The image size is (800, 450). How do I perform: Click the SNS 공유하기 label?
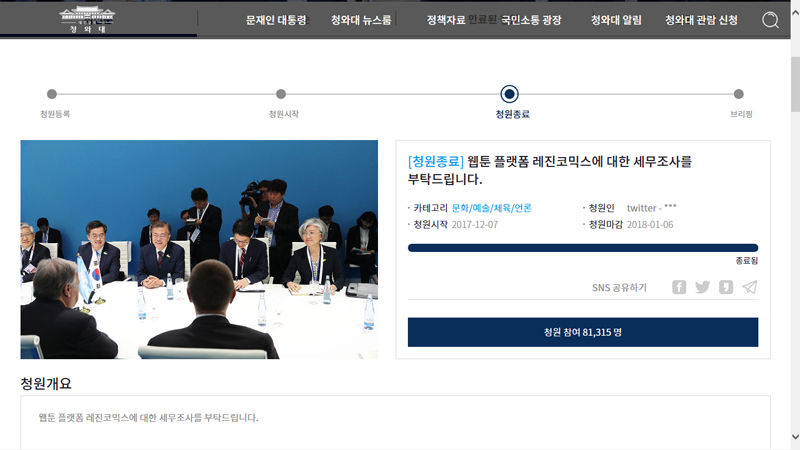pyautogui.click(x=619, y=287)
